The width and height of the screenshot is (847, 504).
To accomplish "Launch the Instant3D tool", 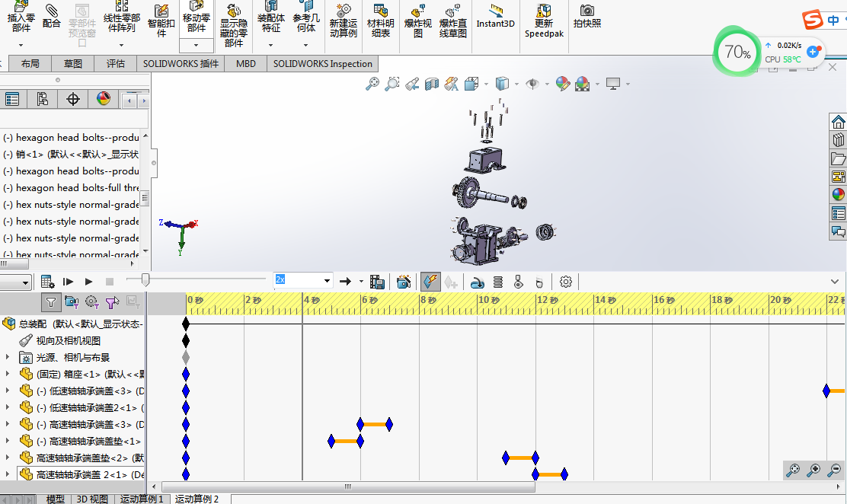I will pos(495,18).
